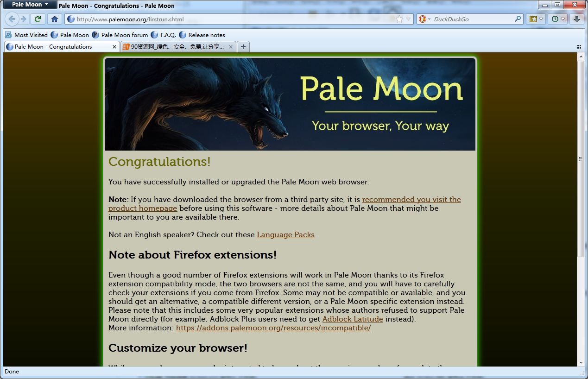This screenshot has height=379, width=588.
Task: Click the Note about Firefox extensions! heading
Action: click(192, 255)
